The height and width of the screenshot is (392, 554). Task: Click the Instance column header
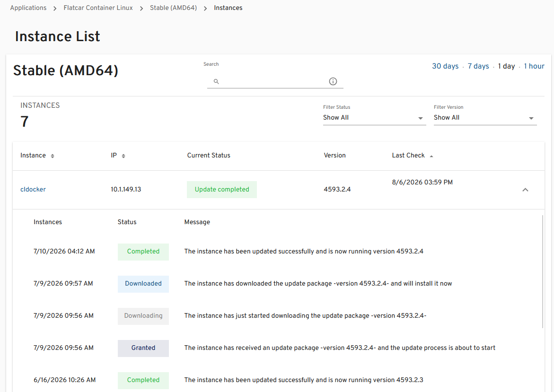point(33,156)
